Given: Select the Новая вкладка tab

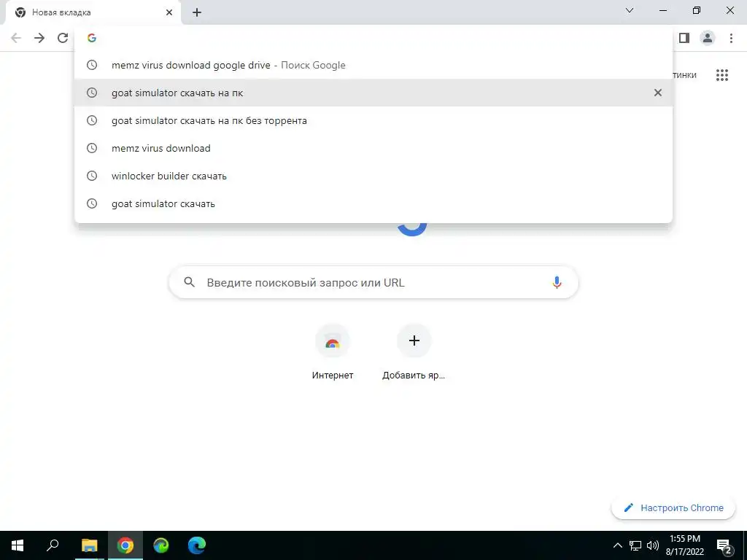Looking at the screenshot, I should click(x=93, y=12).
